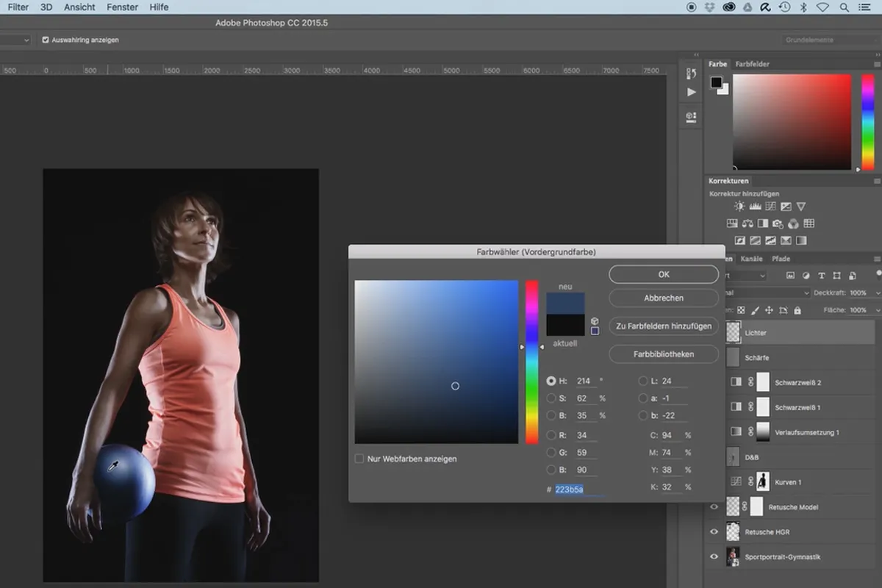Screen dimensions: 882x588
Task: Lock all layer attributes with padlock
Action: coord(797,310)
